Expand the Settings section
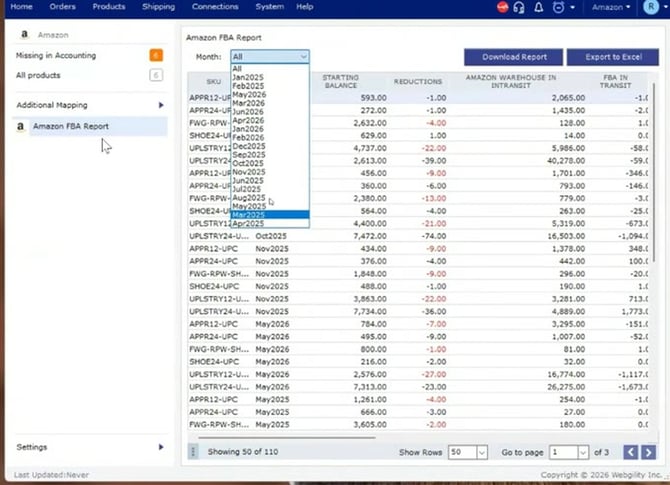 click(x=90, y=447)
